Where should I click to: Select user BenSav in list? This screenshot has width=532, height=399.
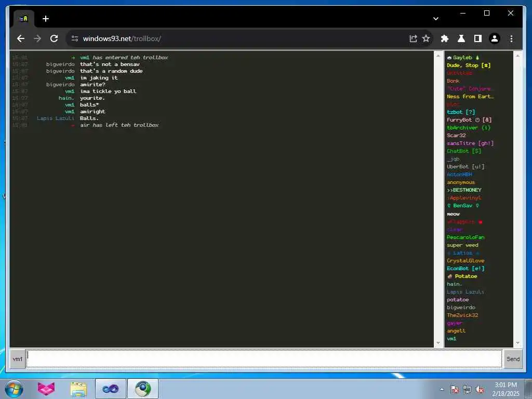[x=463, y=206]
